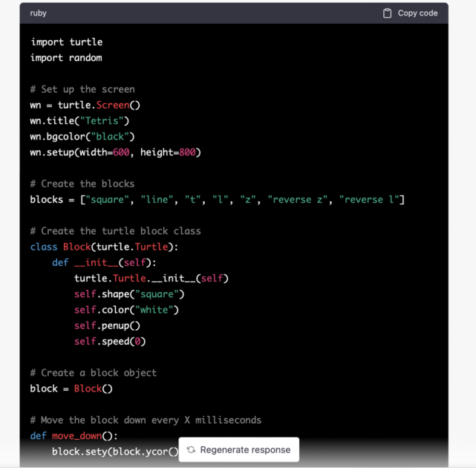Click the blocks list assignment line

pos(218,200)
